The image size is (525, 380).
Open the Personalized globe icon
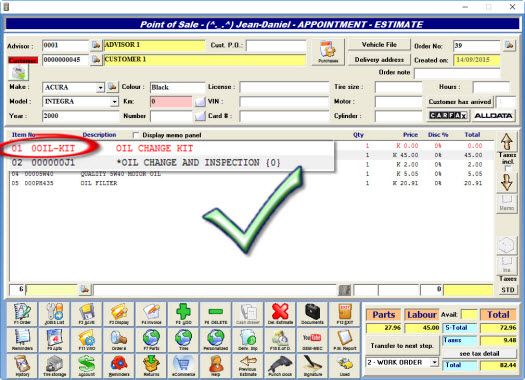coord(216,340)
